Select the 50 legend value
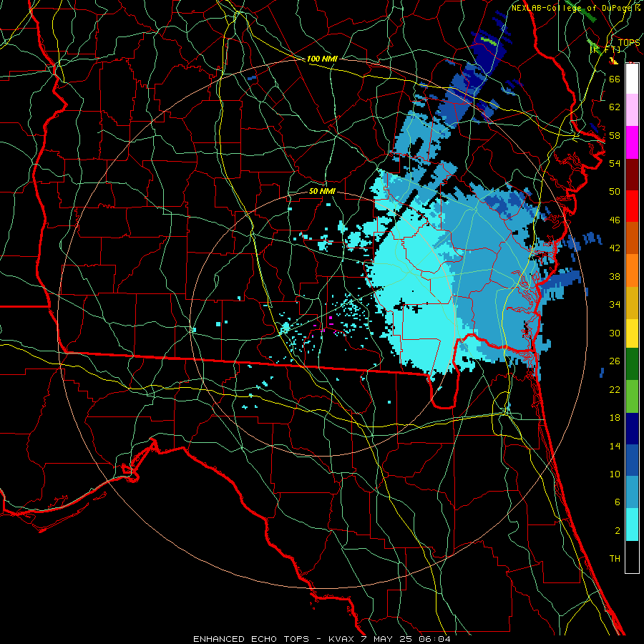 (x=615, y=191)
